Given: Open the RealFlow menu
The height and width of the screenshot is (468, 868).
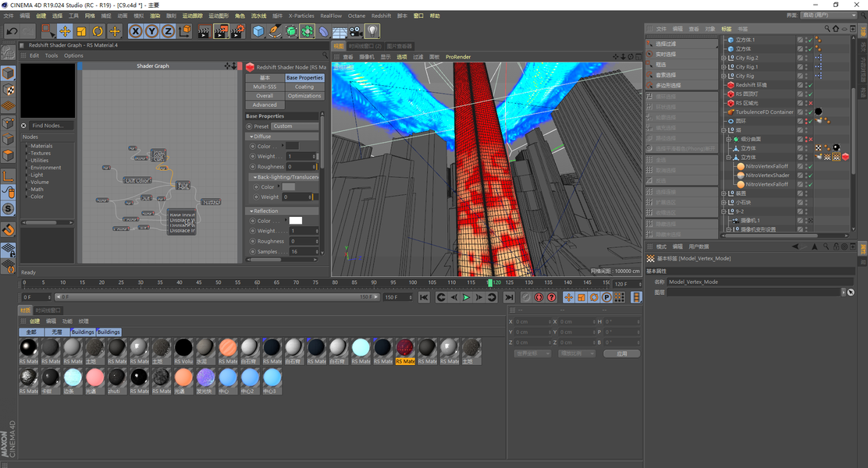Looking at the screenshot, I should [x=331, y=16].
